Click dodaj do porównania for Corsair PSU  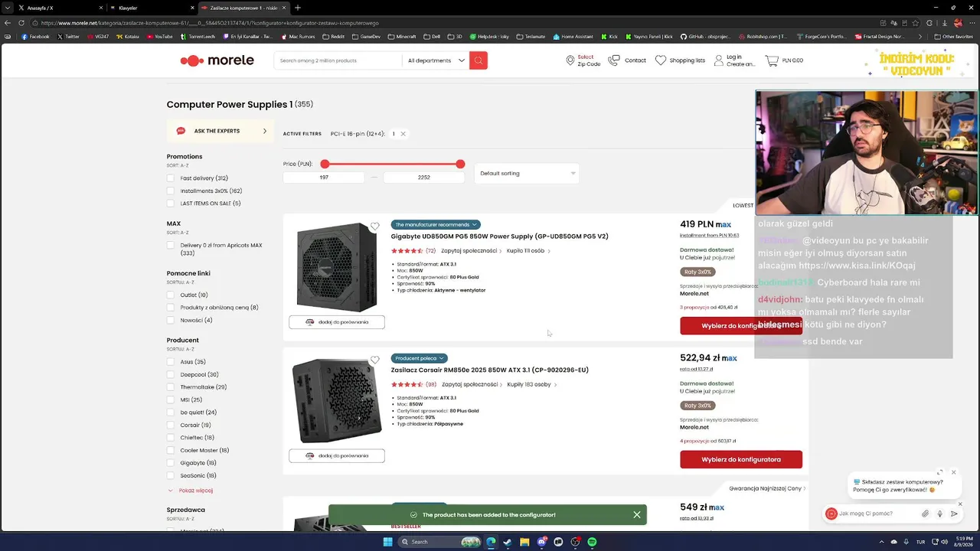tap(337, 455)
